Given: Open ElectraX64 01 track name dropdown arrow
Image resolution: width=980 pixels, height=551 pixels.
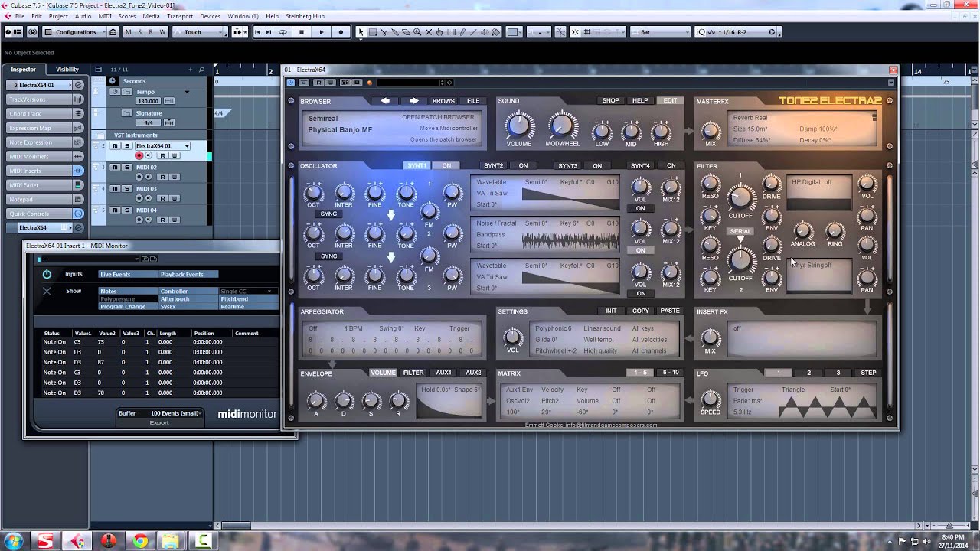Looking at the screenshot, I should (x=186, y=145).
